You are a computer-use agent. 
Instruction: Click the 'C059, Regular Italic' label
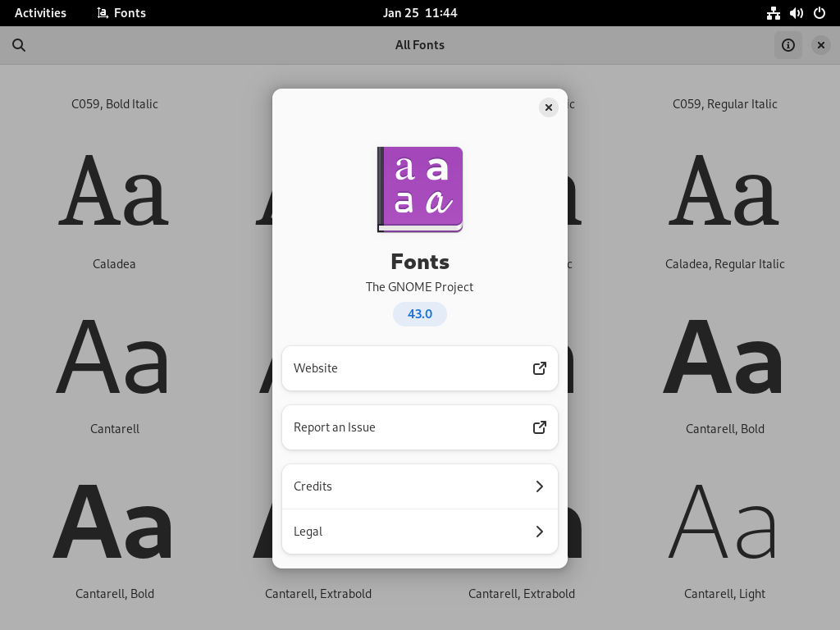[725, 104]
